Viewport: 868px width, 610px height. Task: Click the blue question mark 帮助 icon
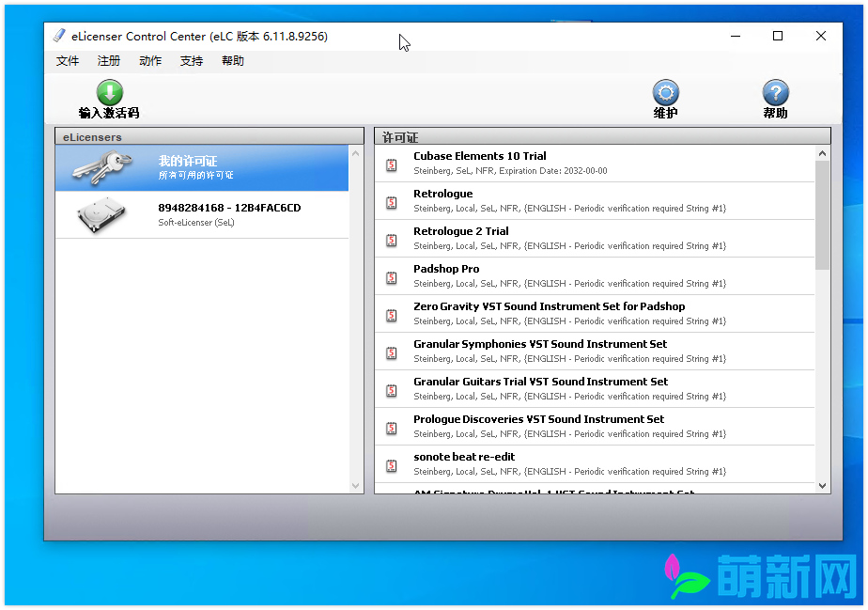[776, 92]
